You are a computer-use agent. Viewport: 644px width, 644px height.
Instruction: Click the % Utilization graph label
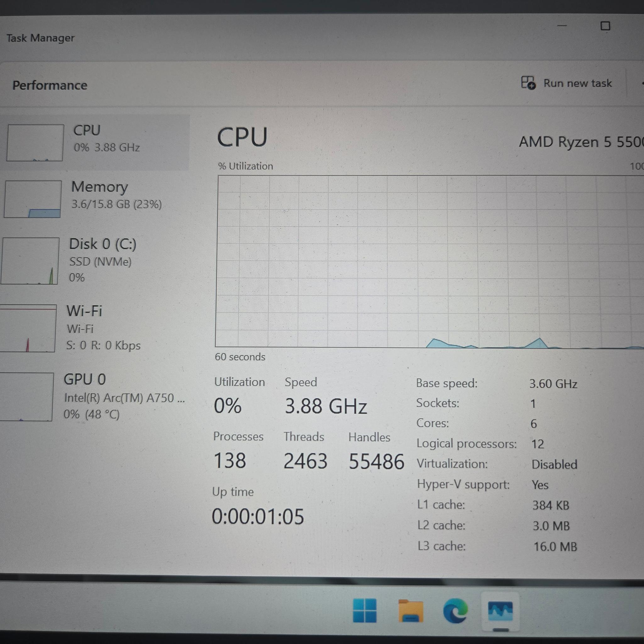246,166
